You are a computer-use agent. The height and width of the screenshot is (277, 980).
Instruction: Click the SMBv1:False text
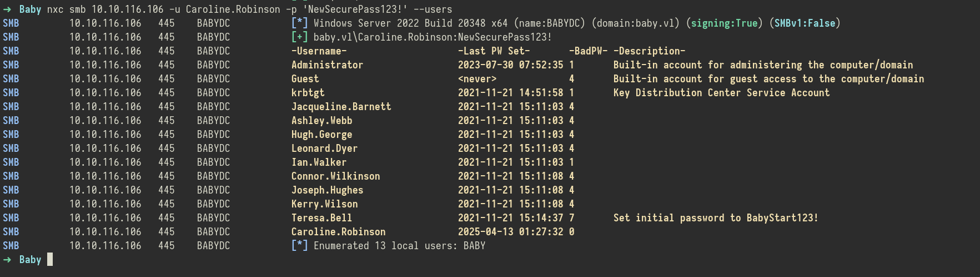coord(805,23)
